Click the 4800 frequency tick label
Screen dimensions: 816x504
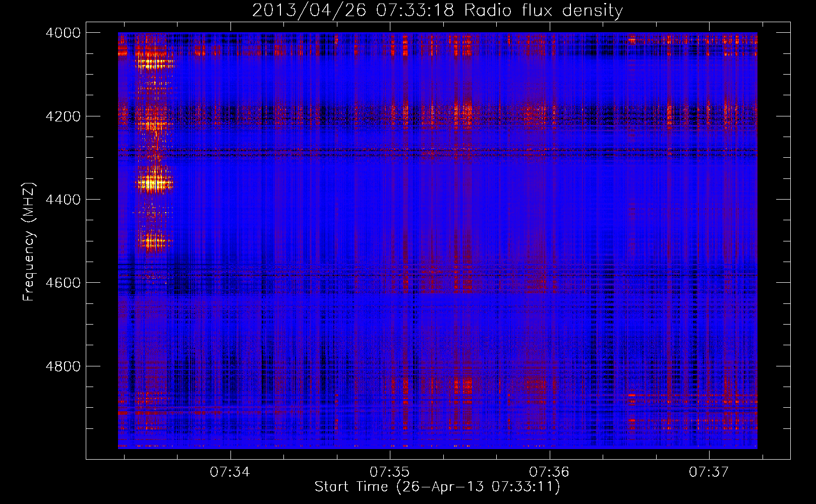pyautogui.click(x=63, y=366)
